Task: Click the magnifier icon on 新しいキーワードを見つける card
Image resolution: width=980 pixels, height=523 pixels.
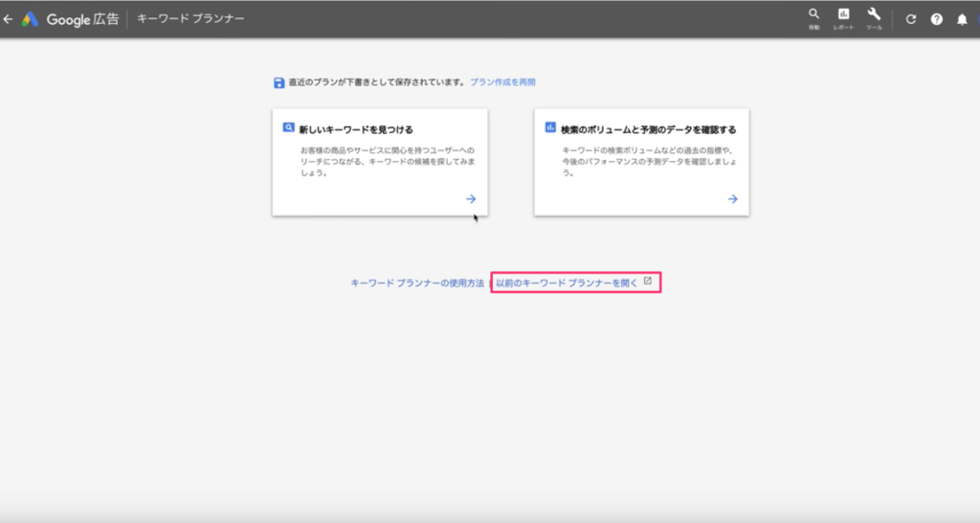Action: [288, 127]
